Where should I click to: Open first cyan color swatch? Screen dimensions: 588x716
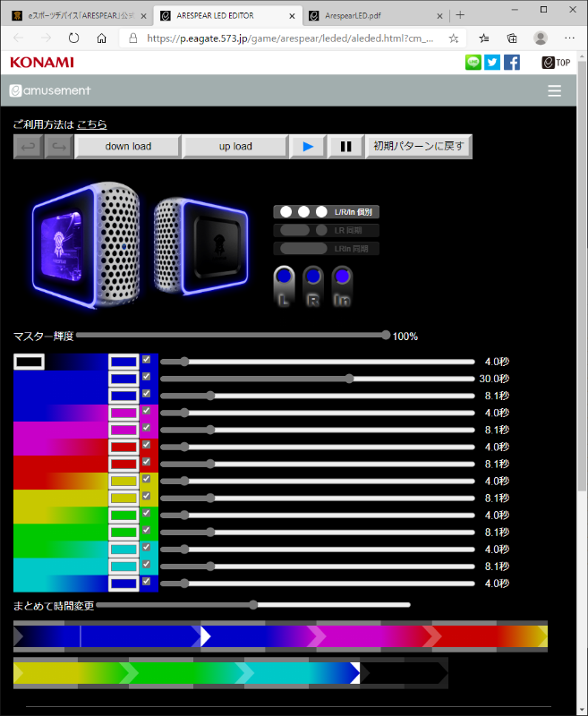[x=124, y=550]
